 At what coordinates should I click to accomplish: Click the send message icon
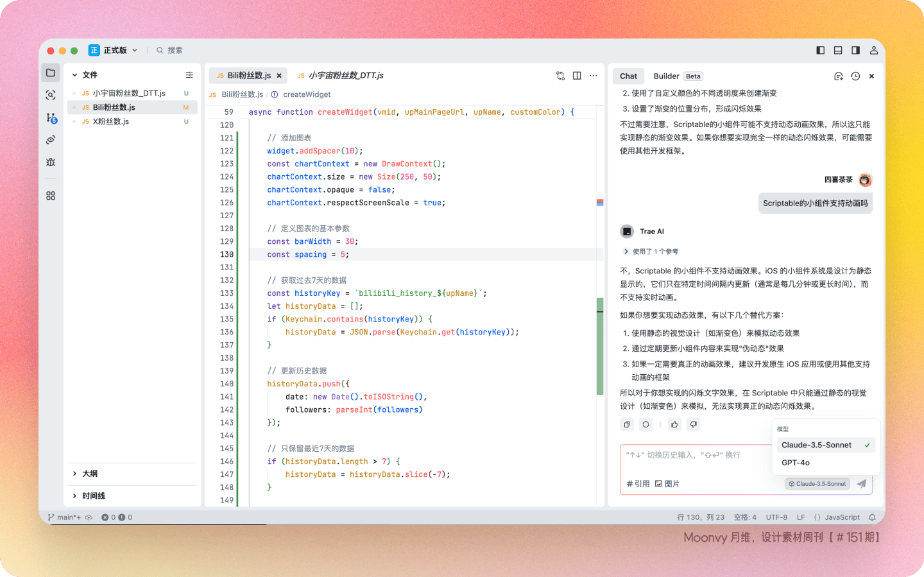(x=861, y=483)
